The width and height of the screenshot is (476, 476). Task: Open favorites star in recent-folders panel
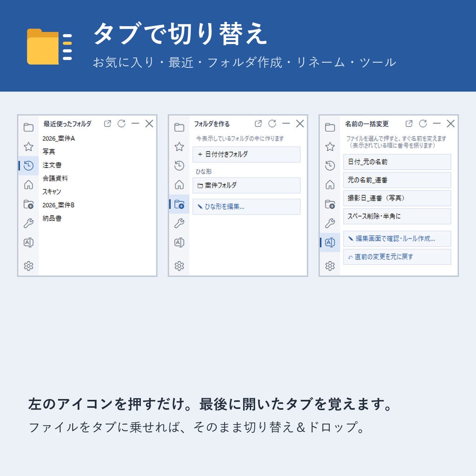[28, 146]
